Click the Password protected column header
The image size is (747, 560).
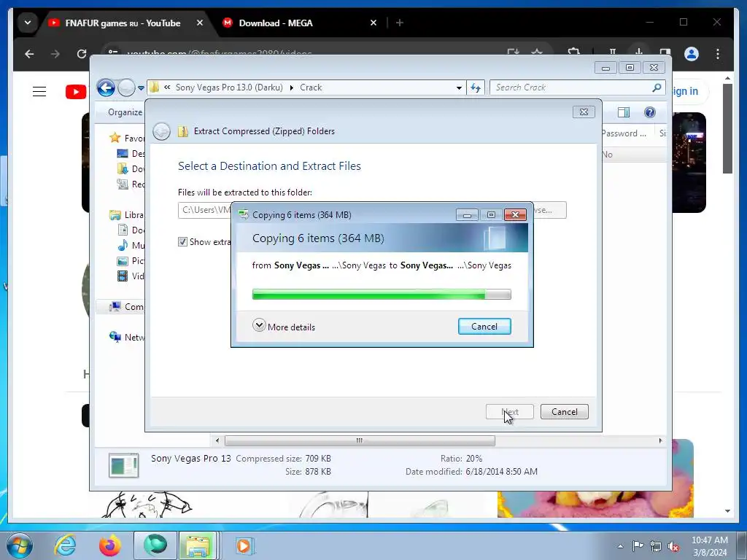coord(627,133)
